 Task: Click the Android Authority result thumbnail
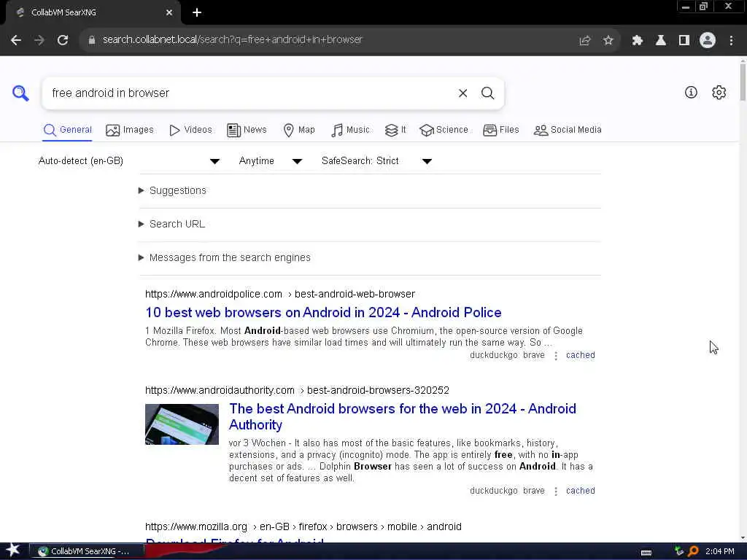[182, 424]
